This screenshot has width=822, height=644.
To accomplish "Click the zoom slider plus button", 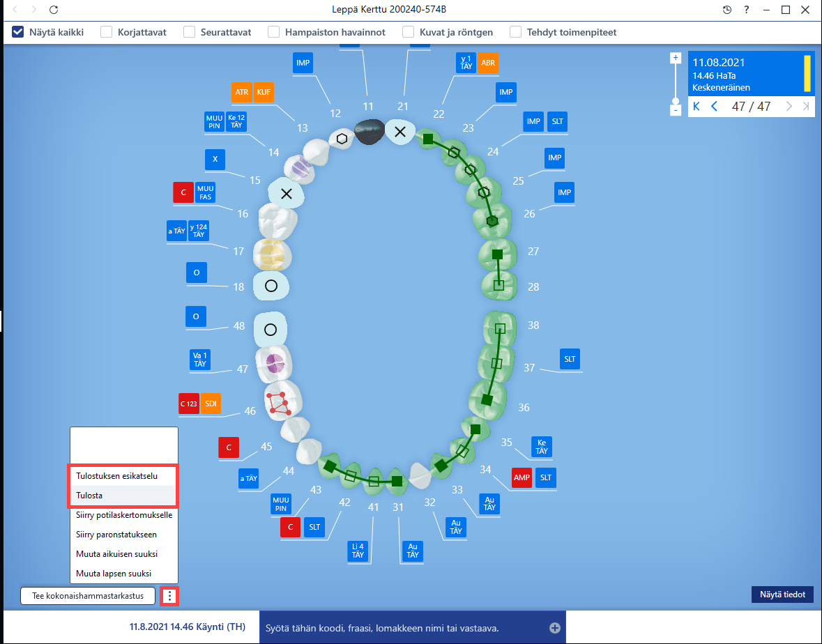I will (x=676, y=58).
